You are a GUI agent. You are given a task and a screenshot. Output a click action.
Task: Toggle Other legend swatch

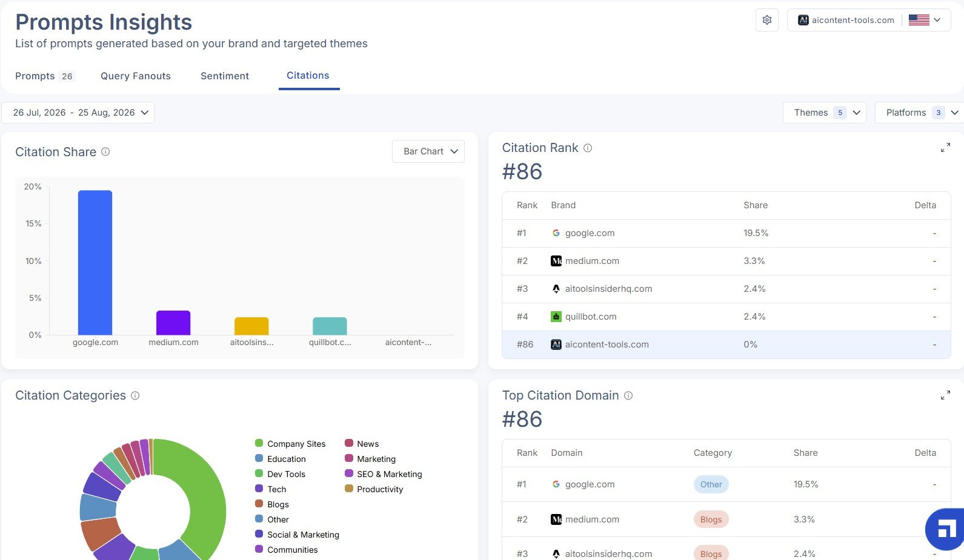tap(259, 519)
